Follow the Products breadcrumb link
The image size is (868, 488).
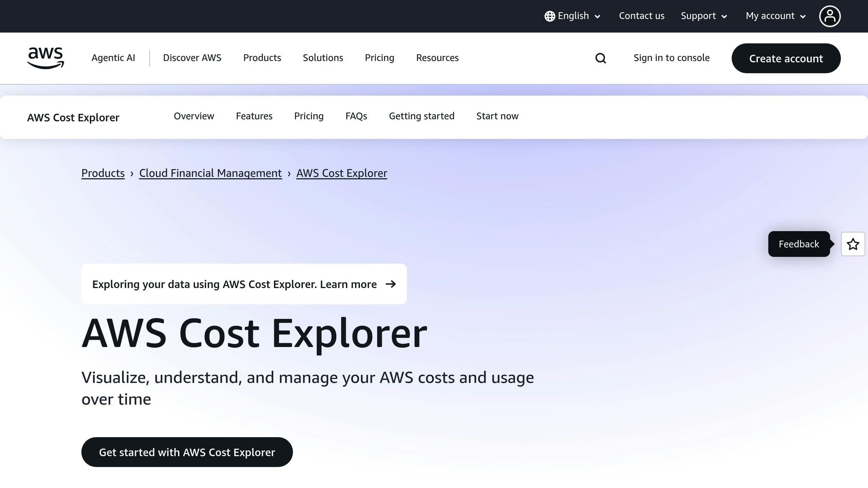(x=103, y=173)
